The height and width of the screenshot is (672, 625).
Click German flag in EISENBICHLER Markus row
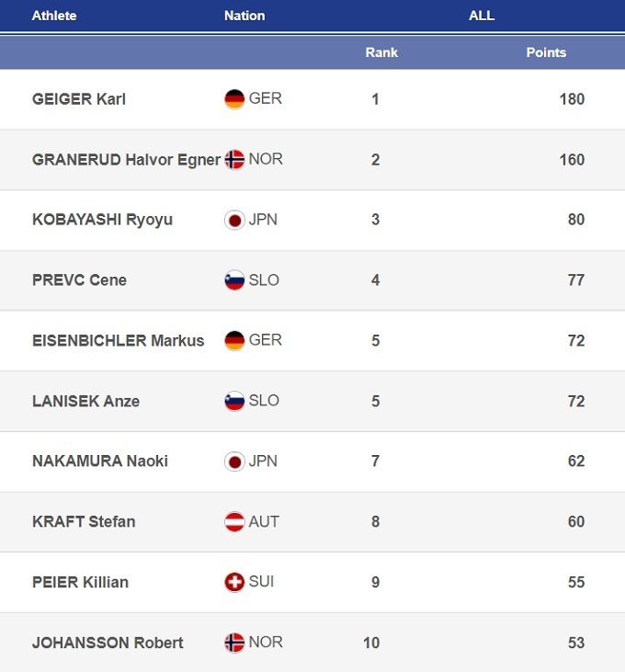(x=234, y=340)
